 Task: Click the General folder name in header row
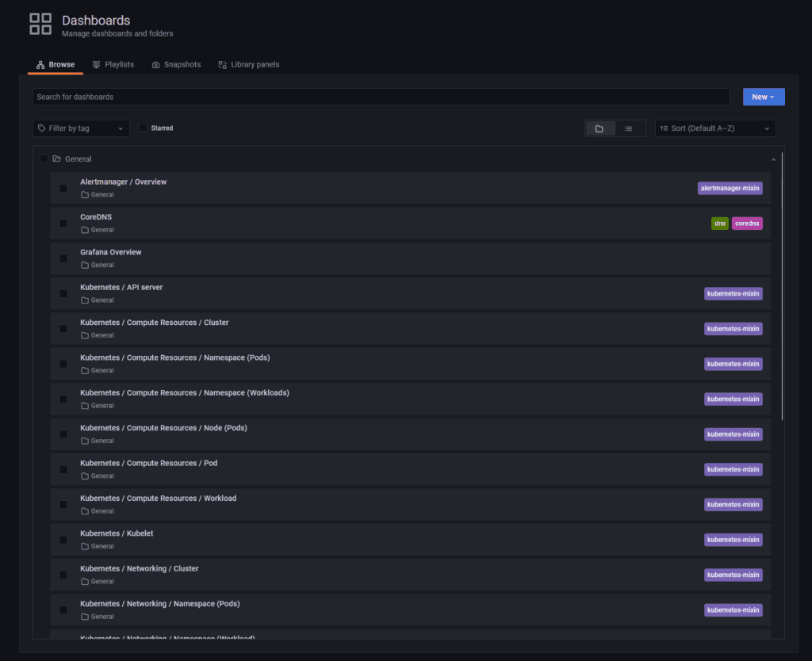pyautogui.click(x=79, y=159)
